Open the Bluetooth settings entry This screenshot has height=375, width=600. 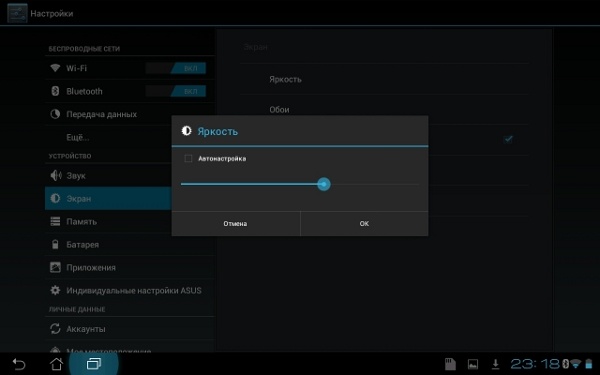(x=129, y=91)
